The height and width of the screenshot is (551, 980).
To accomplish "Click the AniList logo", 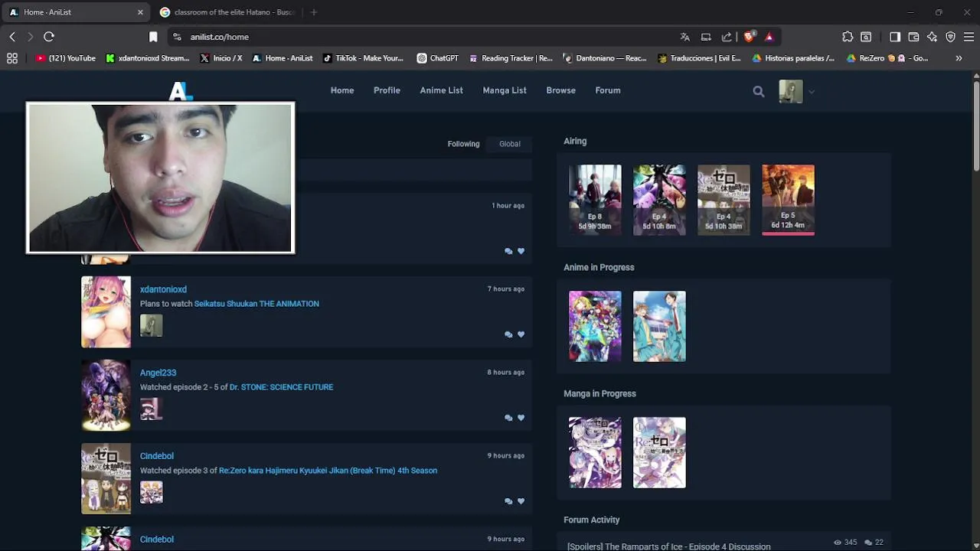I will (x=180, y=91).
